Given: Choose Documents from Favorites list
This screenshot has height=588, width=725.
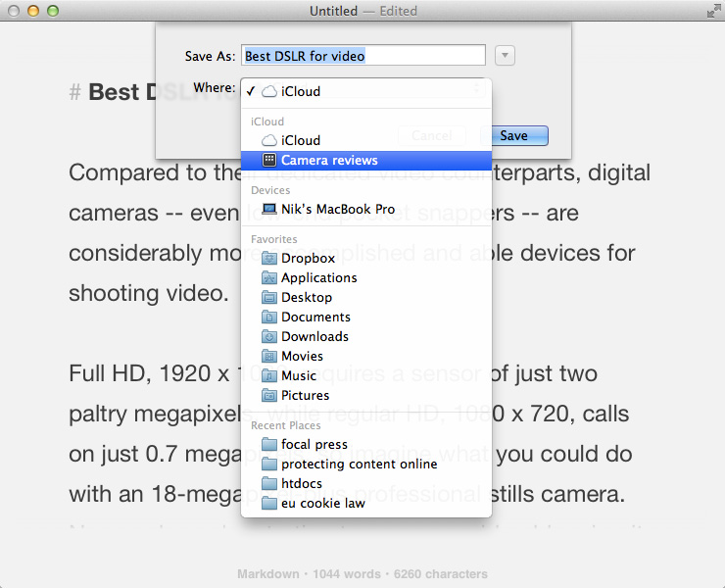Looking at the screenshot, I should point(315,317).
